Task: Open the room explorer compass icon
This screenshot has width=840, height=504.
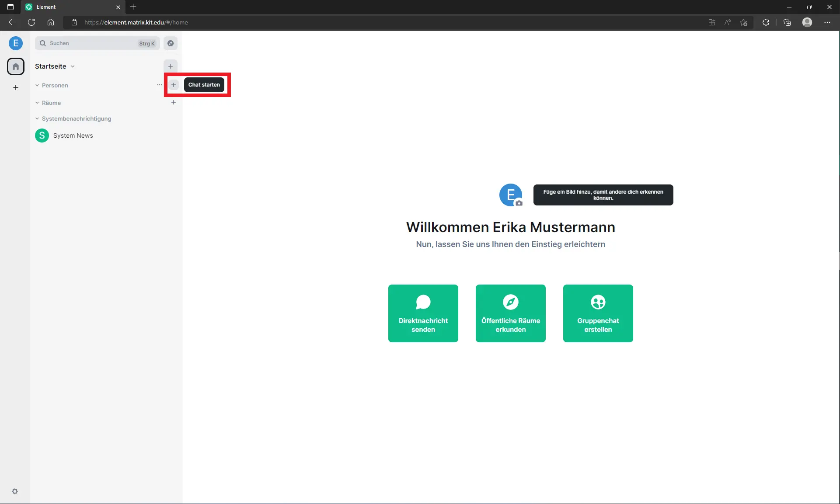Action: (171, 43)
